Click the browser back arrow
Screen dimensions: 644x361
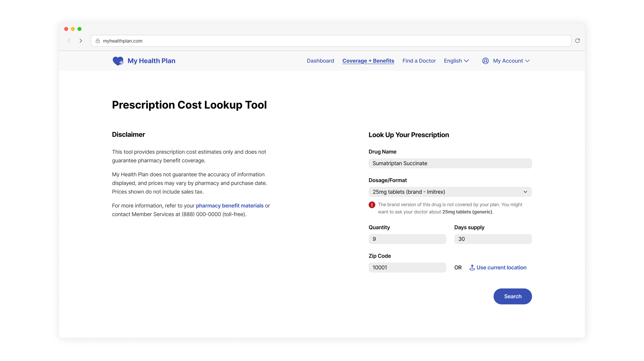(x=69, y=41)
